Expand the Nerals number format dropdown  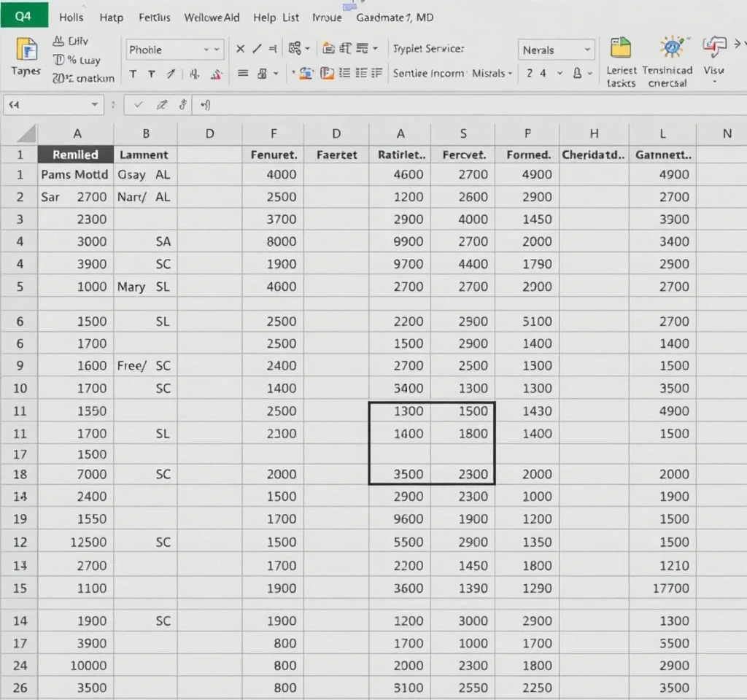point(587,50)
